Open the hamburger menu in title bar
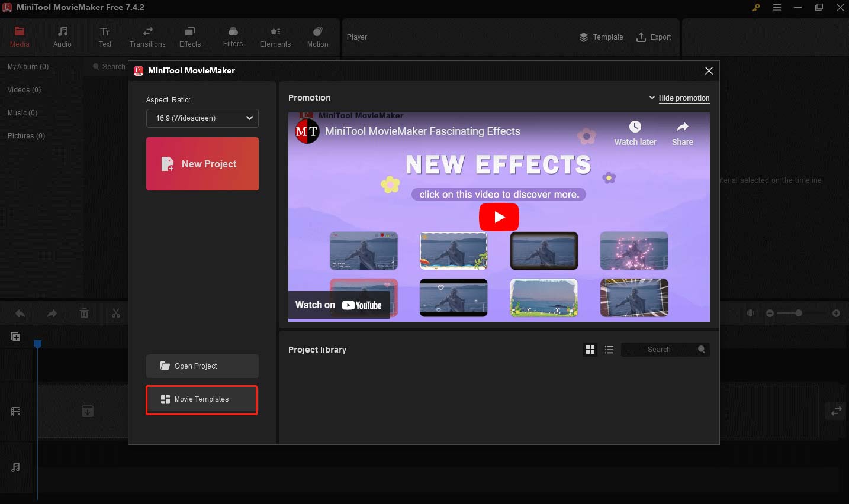 pyautogui.click(x=777, y=8)
